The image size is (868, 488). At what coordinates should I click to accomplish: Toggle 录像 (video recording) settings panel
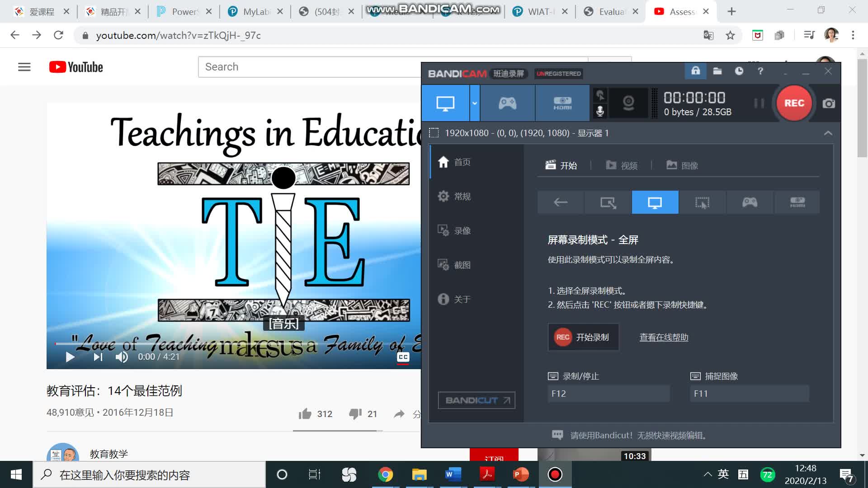pyautogui.click(x=455, y=230)
